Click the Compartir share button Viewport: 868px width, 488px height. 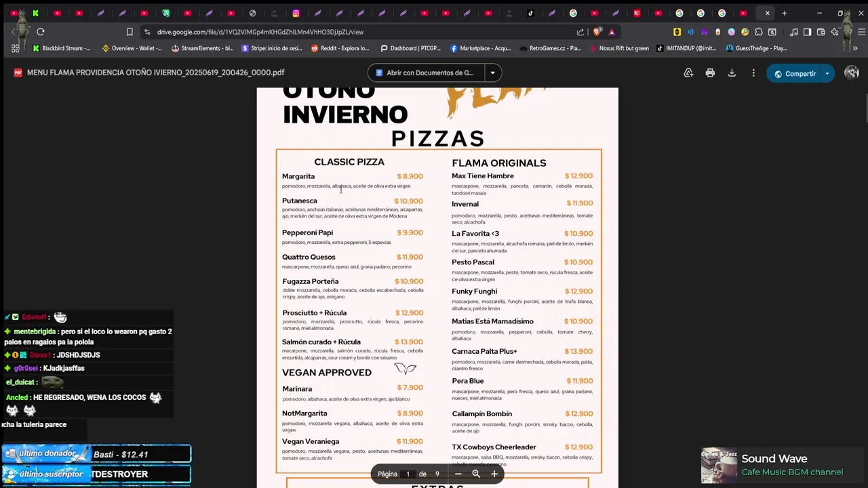tap(794, 73)
